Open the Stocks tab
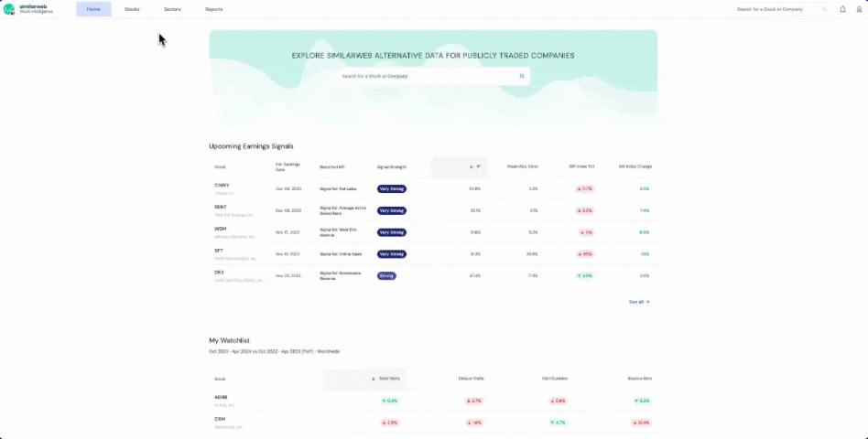868x439 pixels. [x=132, y=9]
